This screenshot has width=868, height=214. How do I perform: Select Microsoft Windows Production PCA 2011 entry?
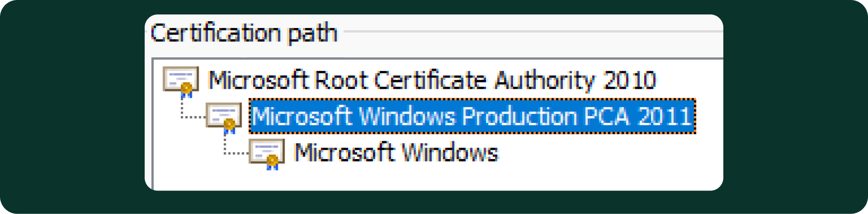click(473, 116)
